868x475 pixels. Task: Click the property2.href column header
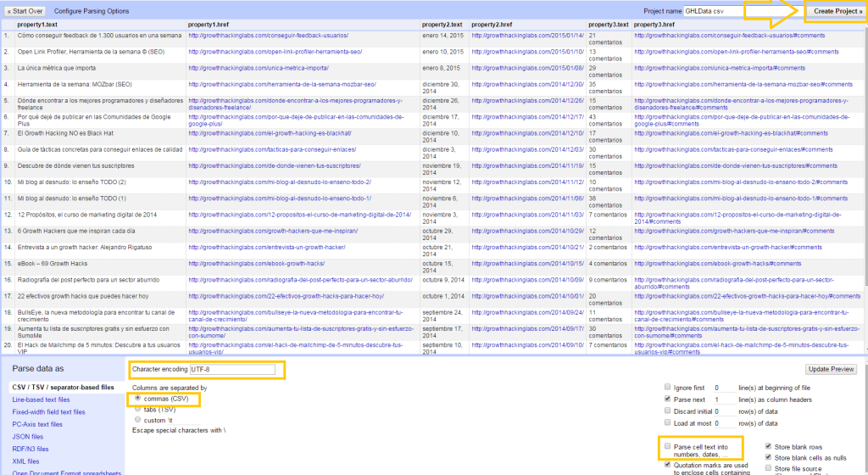[x=492, y=25]
